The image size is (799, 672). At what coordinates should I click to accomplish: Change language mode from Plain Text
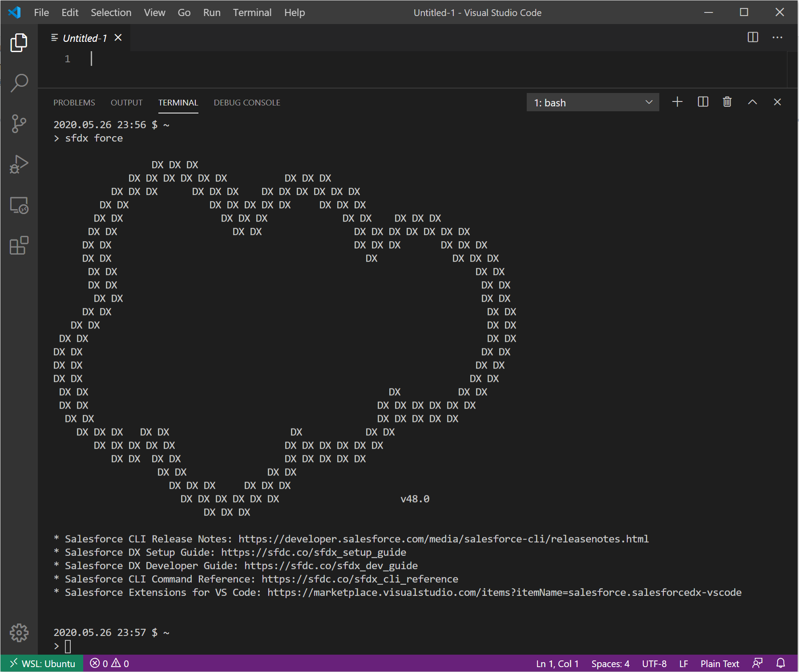point(720,664)
